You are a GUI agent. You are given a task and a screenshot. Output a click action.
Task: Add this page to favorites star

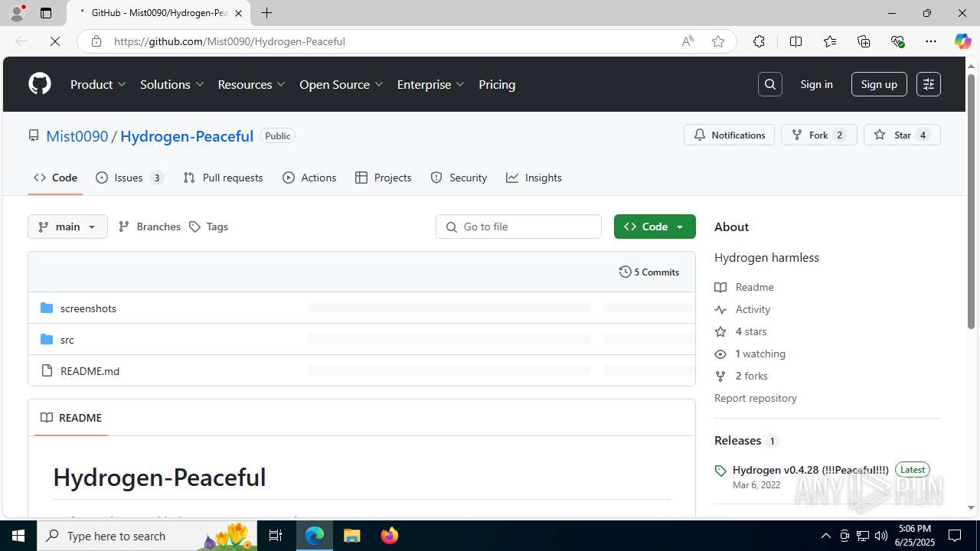pyautogui.click(x=718, y=41)
